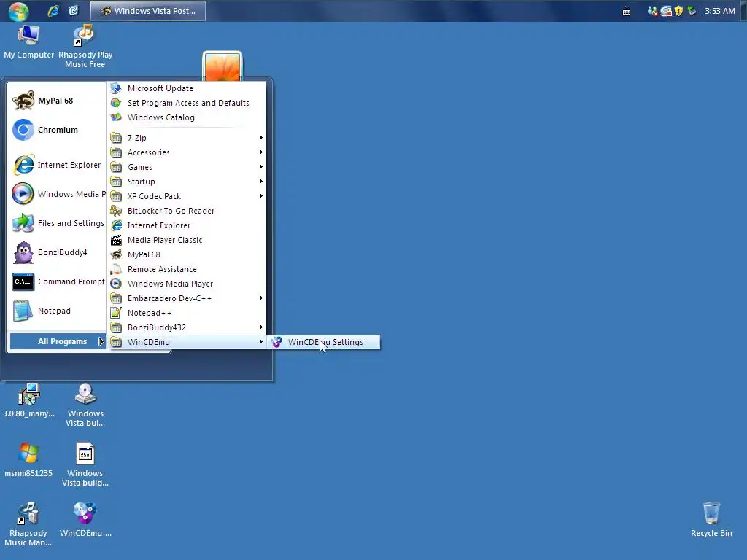
Task: Click the keyboard tray icon
Action: coord(627,12)
